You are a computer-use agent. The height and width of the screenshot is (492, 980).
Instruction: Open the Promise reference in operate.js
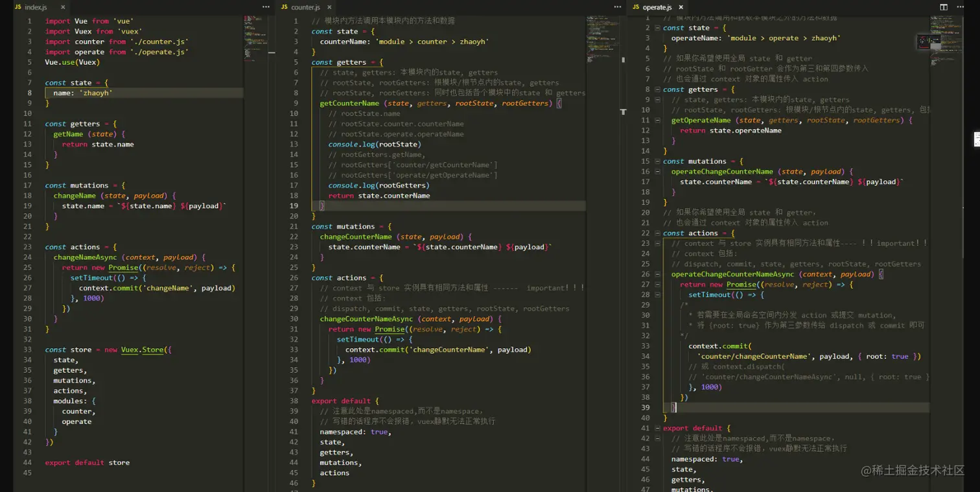741,285
